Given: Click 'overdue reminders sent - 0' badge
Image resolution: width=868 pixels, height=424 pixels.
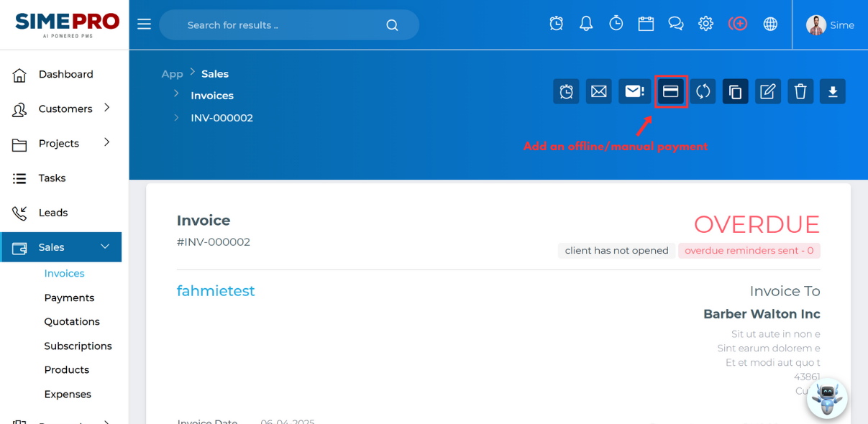Looking at the screenshot, I should click(x=749, y=251).
